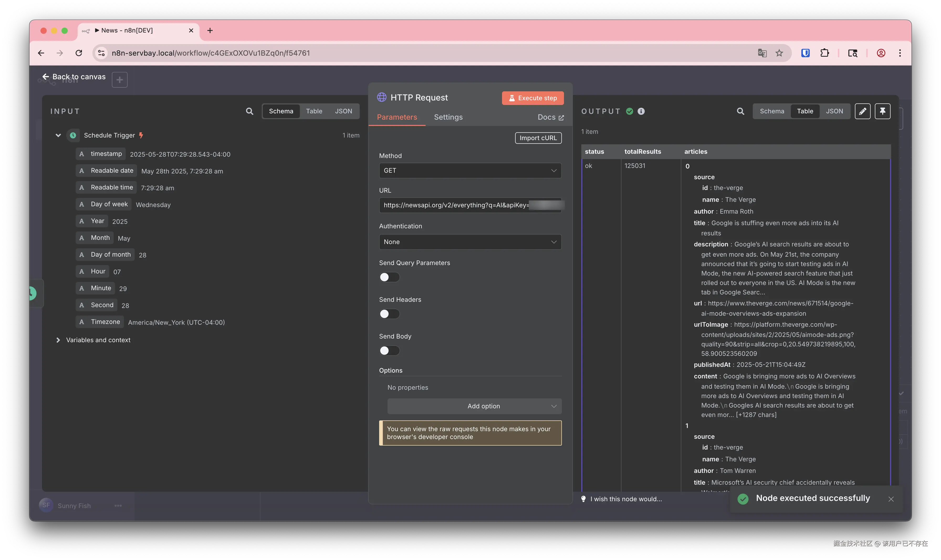Viewport: 941px width, 560px height.
Task: Click the Execute step button
Action: point(532,98)
